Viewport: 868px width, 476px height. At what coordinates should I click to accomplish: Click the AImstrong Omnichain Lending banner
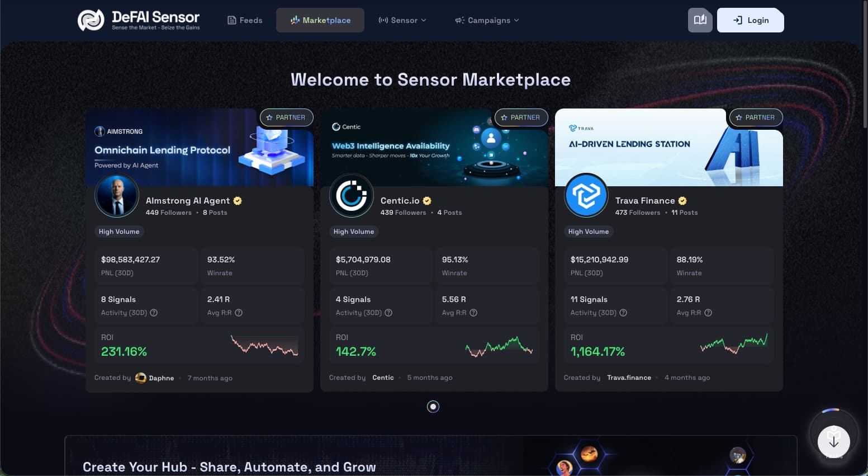point(200,147)
